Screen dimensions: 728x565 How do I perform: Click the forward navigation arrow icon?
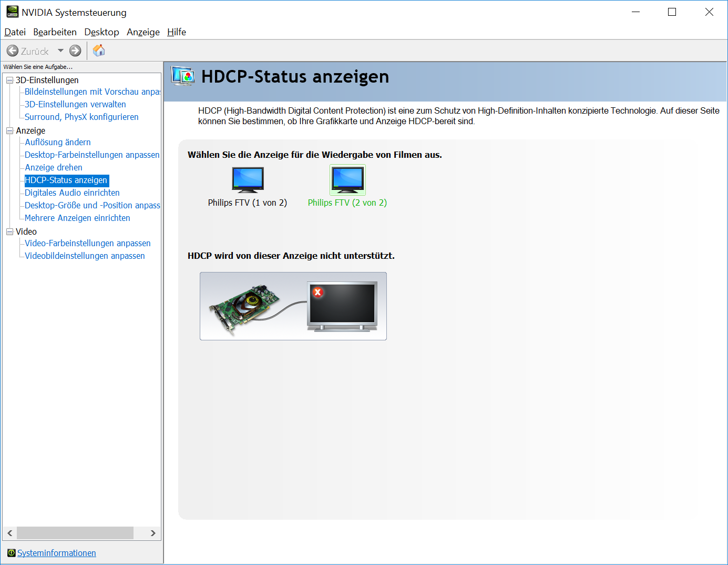click(75, 51)
